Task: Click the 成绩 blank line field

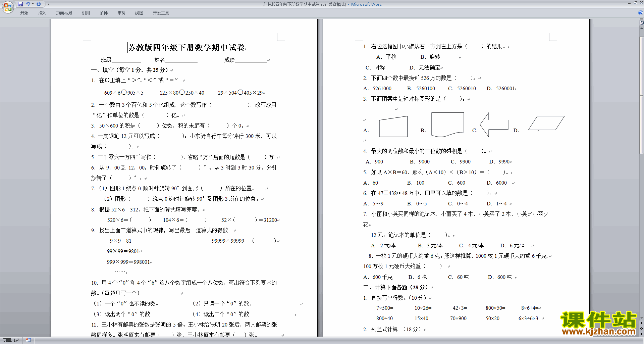Action: coord(251,60)
